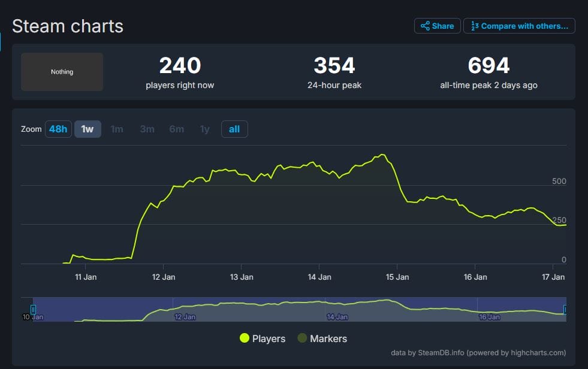Set zoom range to 48h
The image size is (588, 369).
click(58, 129)
